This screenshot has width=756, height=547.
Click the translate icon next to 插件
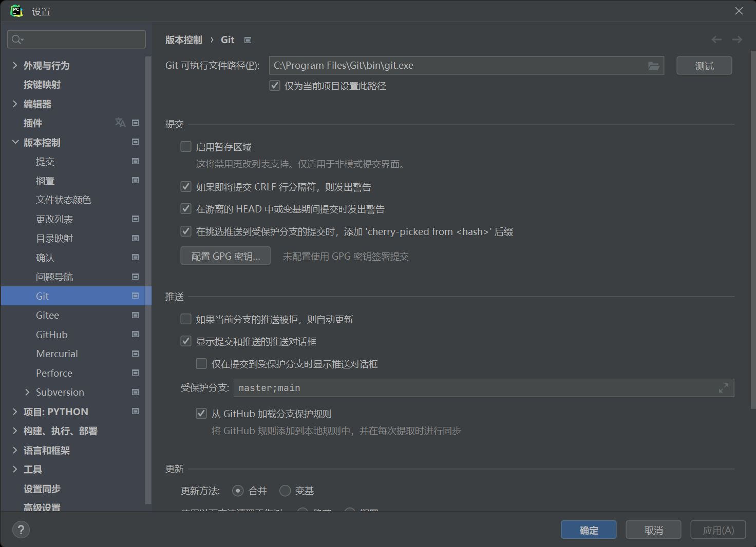pos(120,123)
